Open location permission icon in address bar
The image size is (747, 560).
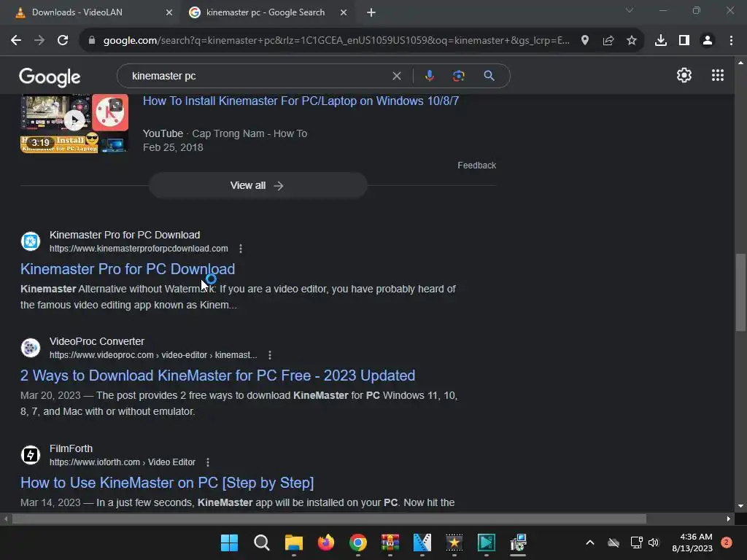585,41
